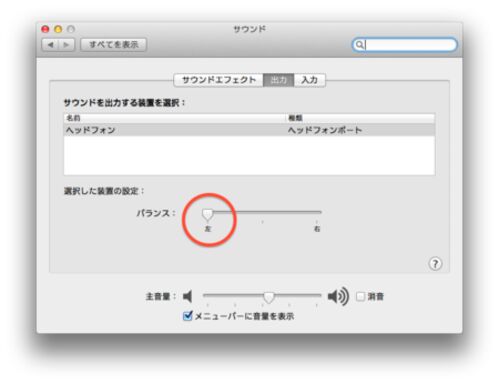Image resolution: width=500 pixels, height=384 pixels.
Task: Click the low volume speaker icon
Action: (x=188, y=296)
